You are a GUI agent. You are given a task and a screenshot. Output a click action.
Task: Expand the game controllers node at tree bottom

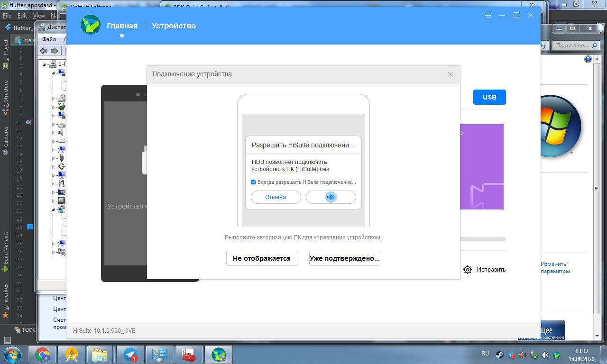(x=54, y=252)
